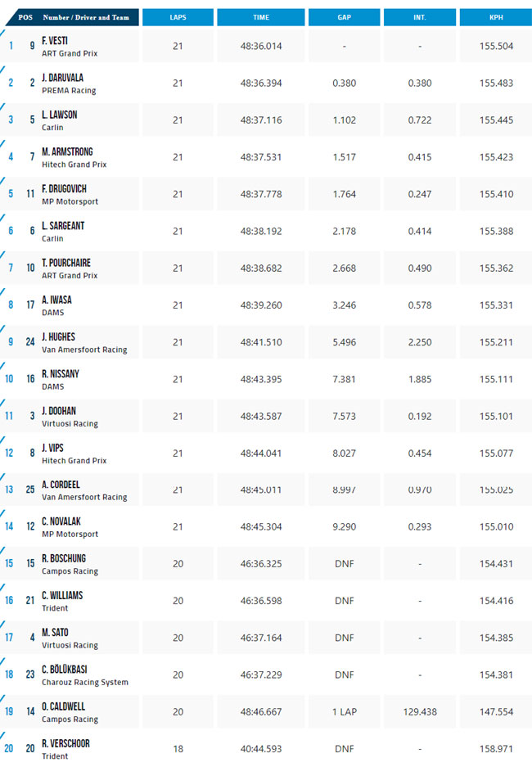Click R. Verschoor driver name
The image size is (532, 767).
(65, 744)
